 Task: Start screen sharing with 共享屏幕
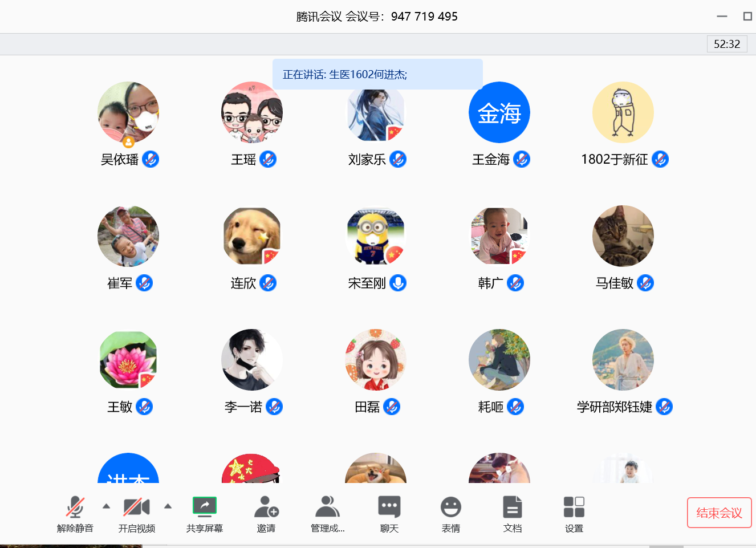(204, 513)
